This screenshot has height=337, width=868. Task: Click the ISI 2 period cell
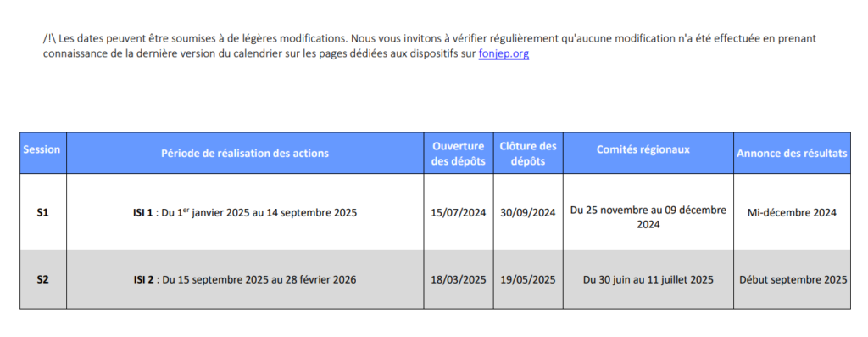pos(245,280)
